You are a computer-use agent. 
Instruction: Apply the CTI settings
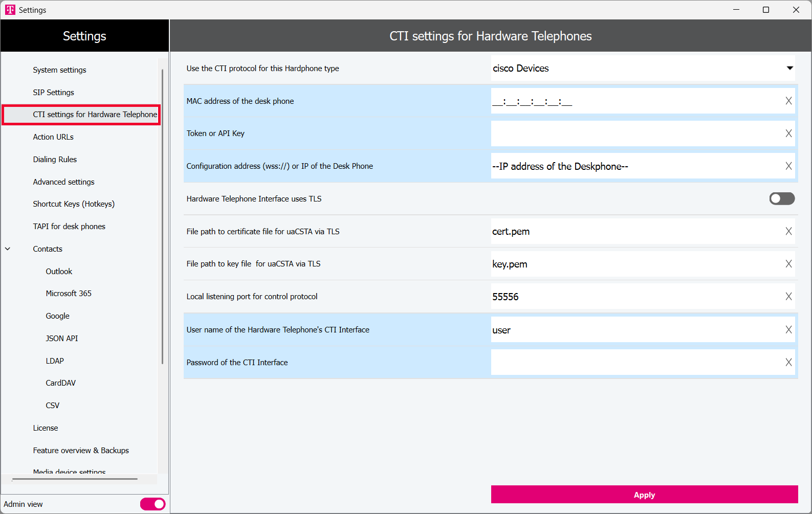(644, 495)
